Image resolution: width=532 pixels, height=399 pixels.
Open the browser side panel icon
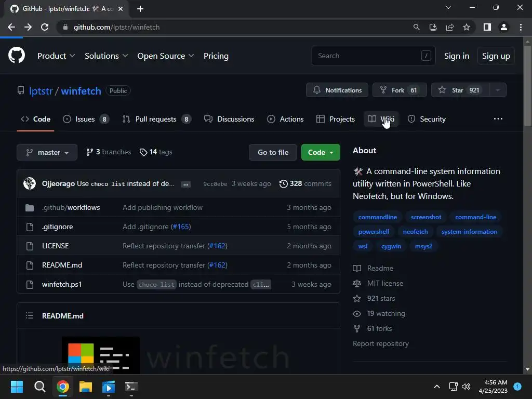(487, 27)
